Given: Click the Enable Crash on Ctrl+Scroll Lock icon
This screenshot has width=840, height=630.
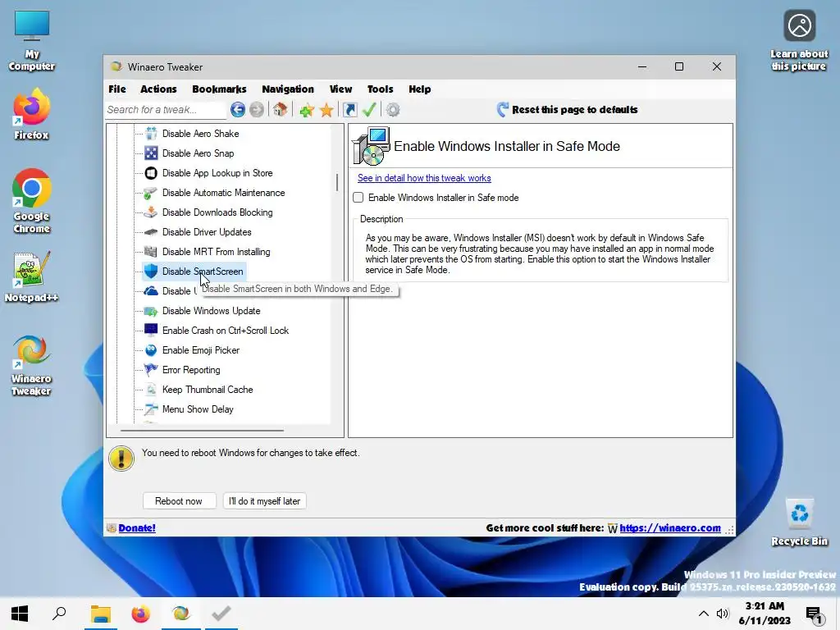Looking at the screenshot, I should click(x=151, y=330).
